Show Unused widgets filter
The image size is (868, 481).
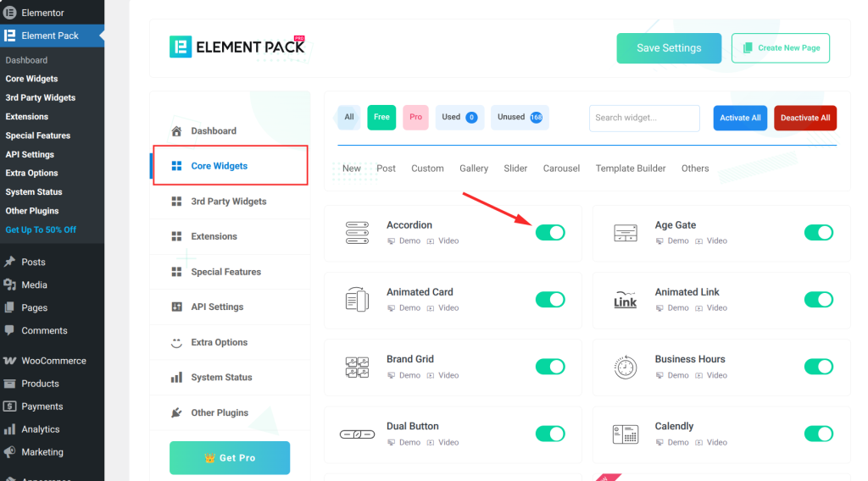coord(520,117)
